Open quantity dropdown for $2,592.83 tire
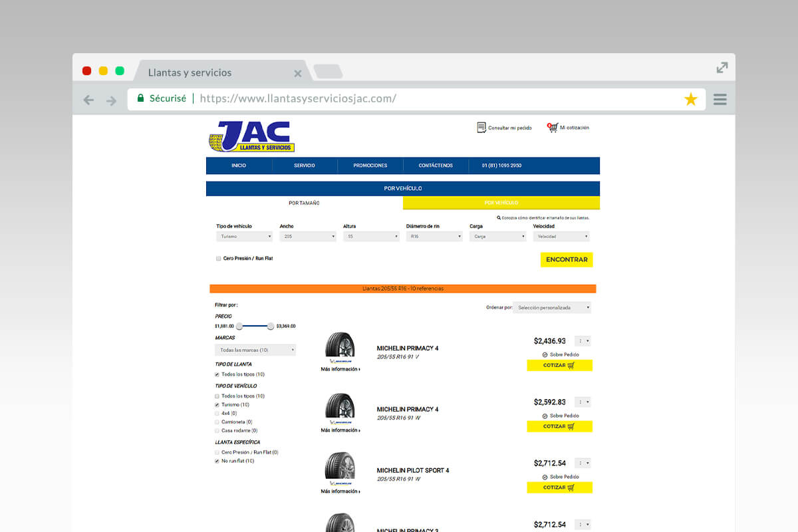 click(x=583, y=402)
